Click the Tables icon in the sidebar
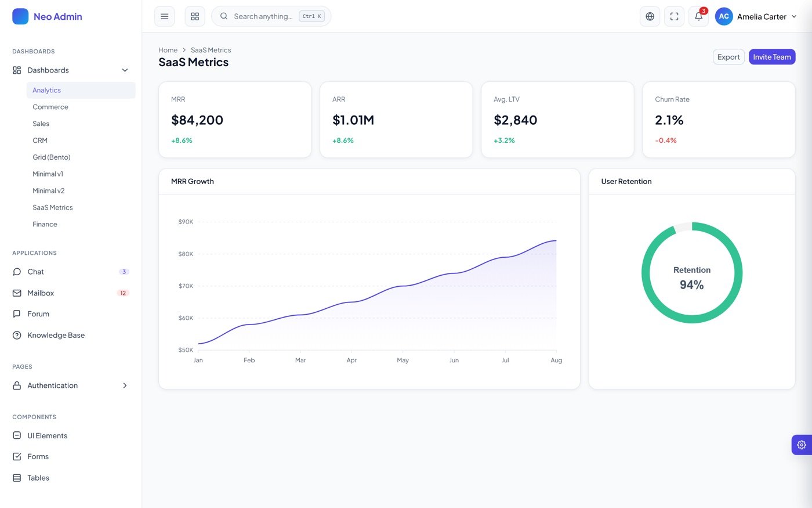Screen dimensions: 812x508 [17, 478]
